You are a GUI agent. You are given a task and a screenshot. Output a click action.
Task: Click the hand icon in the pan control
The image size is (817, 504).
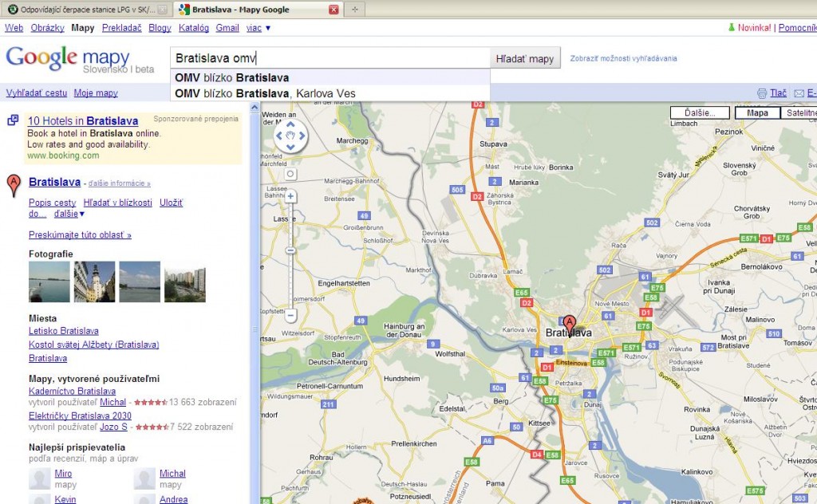tap(290, 136)
